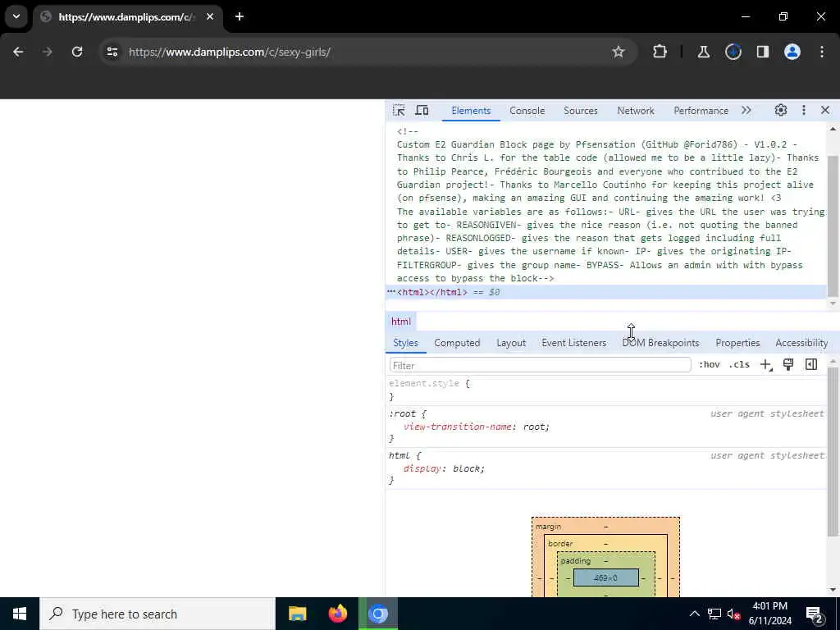The height and width of the screenshot is (630, 840).
Task: Click the taskbar search box
Action: tap(157, 614)
